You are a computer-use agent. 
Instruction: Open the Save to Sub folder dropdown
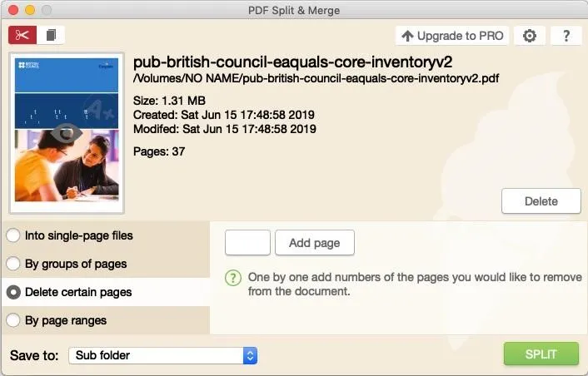(162, 355)
